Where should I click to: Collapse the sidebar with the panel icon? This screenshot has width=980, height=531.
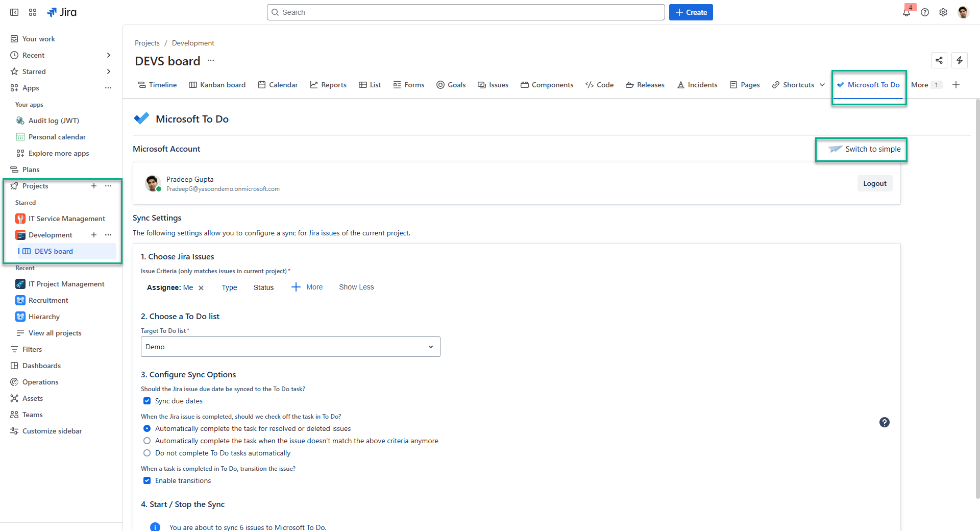click(14, 12)
